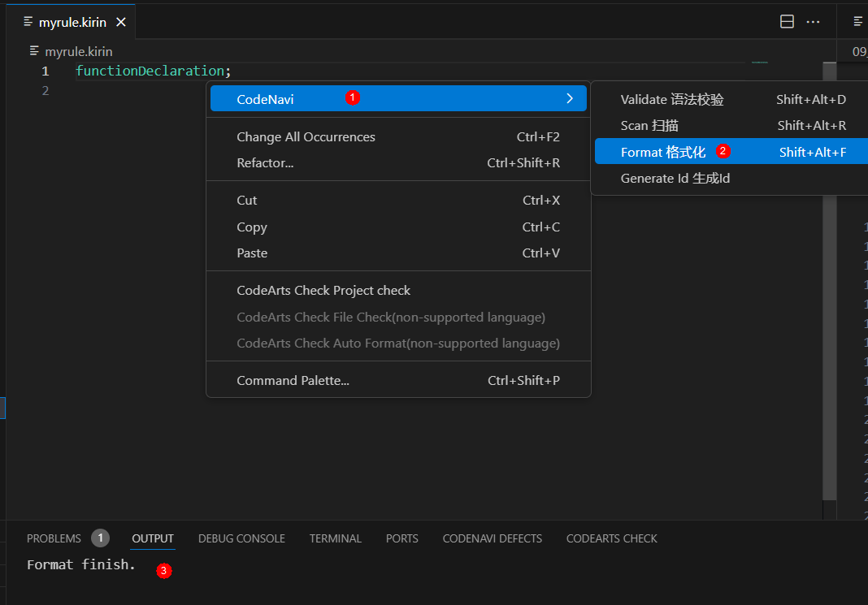Switch to the TERMINAL panel tab
Screen dimensions: 868x605
[336, 538]
